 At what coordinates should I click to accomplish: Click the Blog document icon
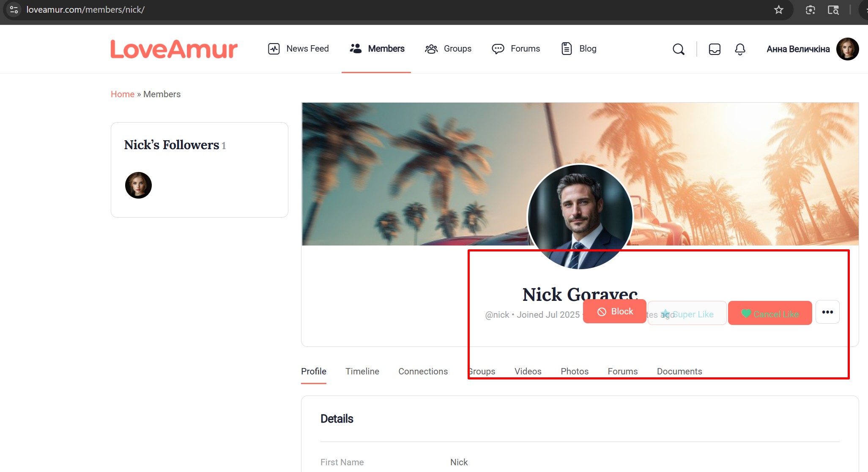(567, 49)
